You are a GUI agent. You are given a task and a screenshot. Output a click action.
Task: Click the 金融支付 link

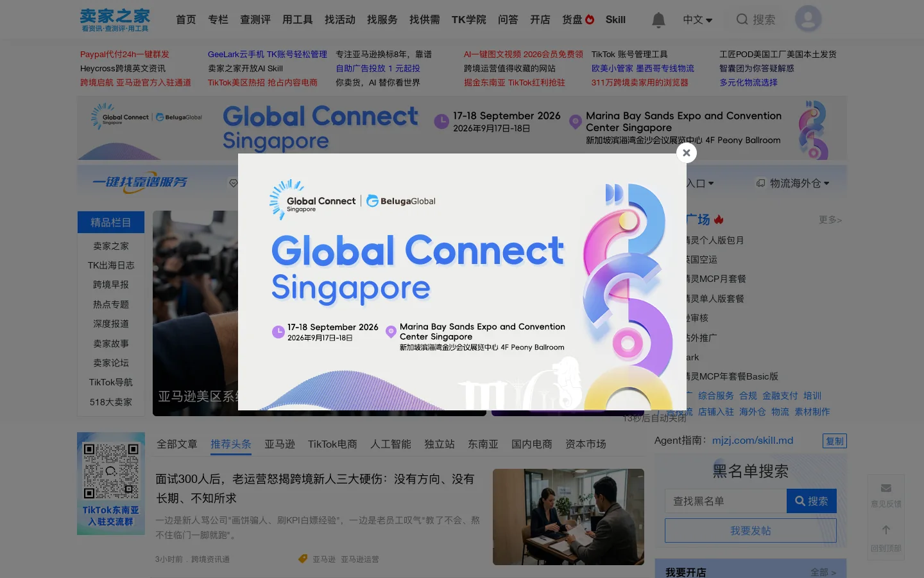coord(780,396)
